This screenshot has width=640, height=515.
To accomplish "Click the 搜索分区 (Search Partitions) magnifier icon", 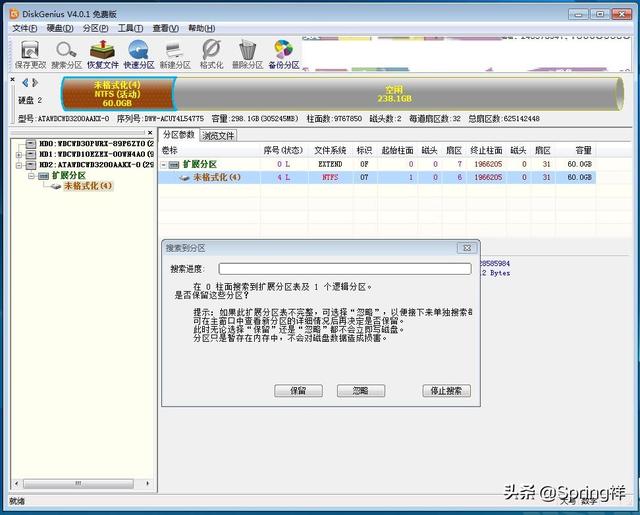I will coord(65,54).
